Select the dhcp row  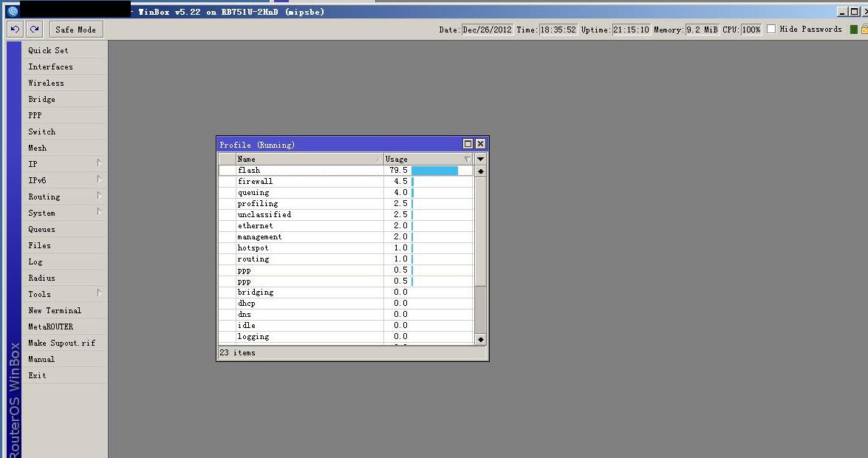pyautogui.click(x=346, y=303)
